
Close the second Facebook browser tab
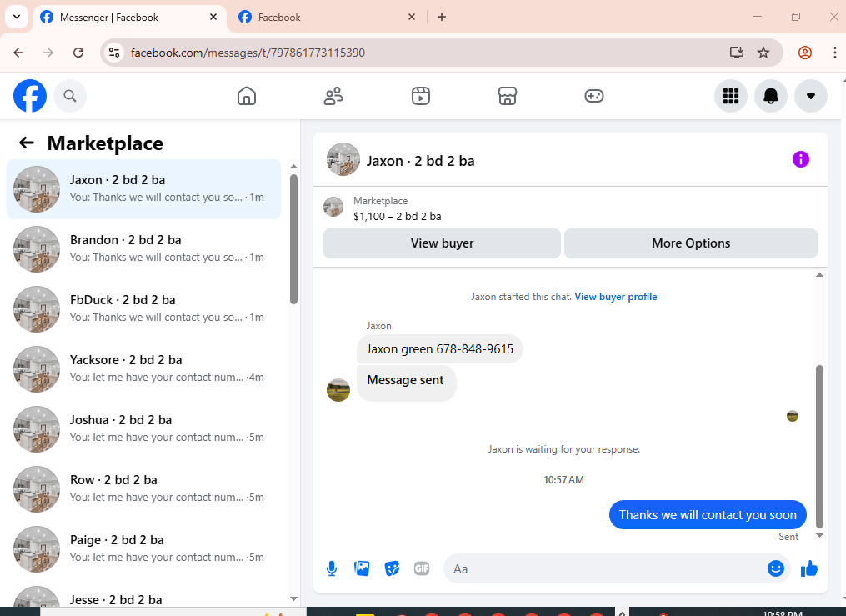click(412, 17)
